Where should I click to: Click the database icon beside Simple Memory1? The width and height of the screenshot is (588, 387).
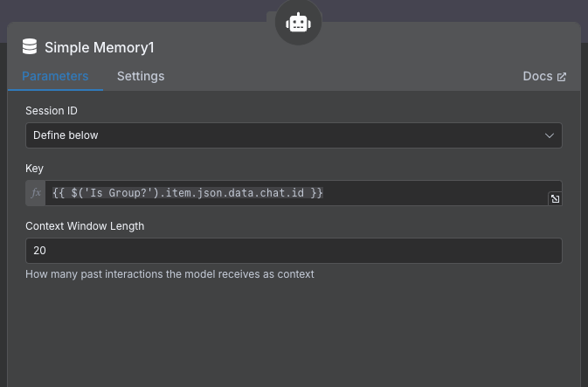30,47
